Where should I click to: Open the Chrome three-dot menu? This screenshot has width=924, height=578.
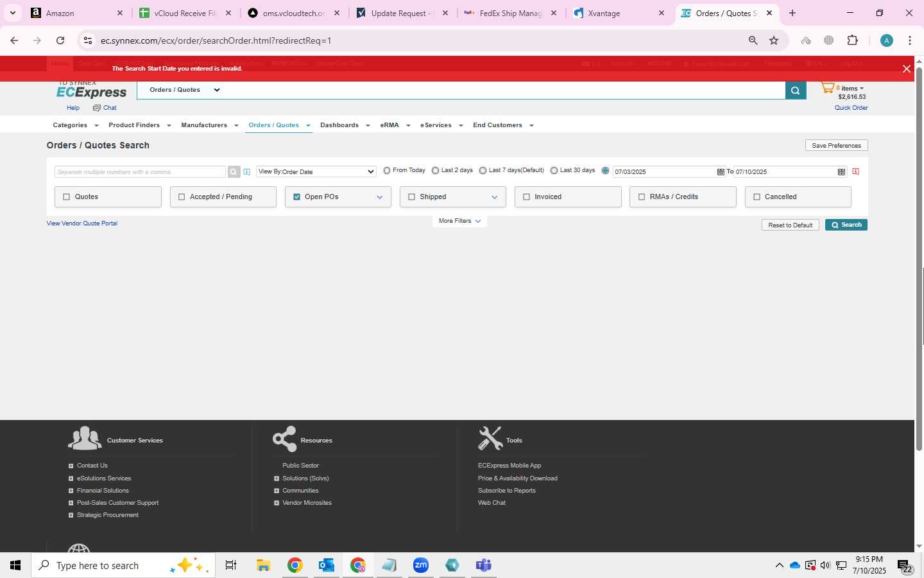pyautogui.click(x=910, y=40)
